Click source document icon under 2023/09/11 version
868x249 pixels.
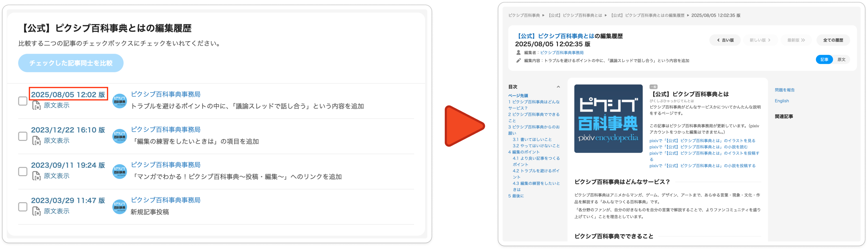click(x=36, y=176)
